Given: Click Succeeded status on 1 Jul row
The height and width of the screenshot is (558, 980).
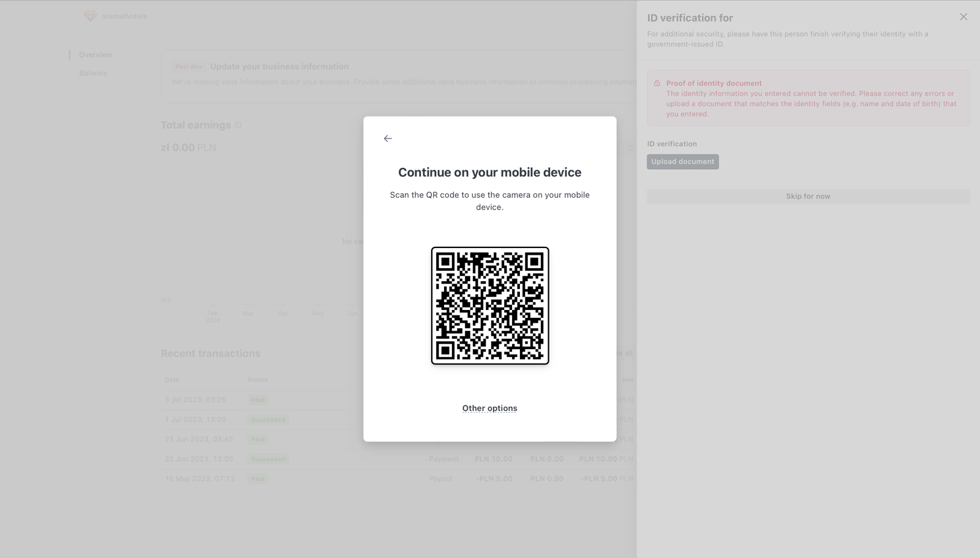Looking at the screenshot, I should (268, 420).
